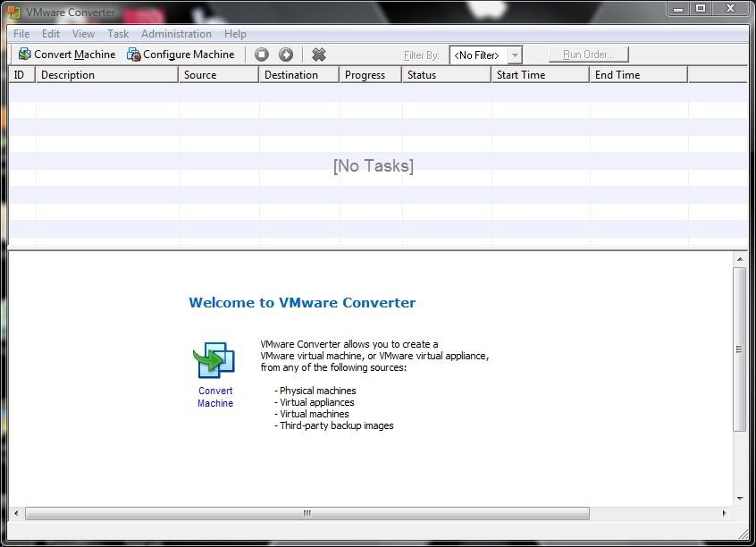Expand the Filter By dropdown arrow
Screen dimensions: 756x547
point(515,55)
